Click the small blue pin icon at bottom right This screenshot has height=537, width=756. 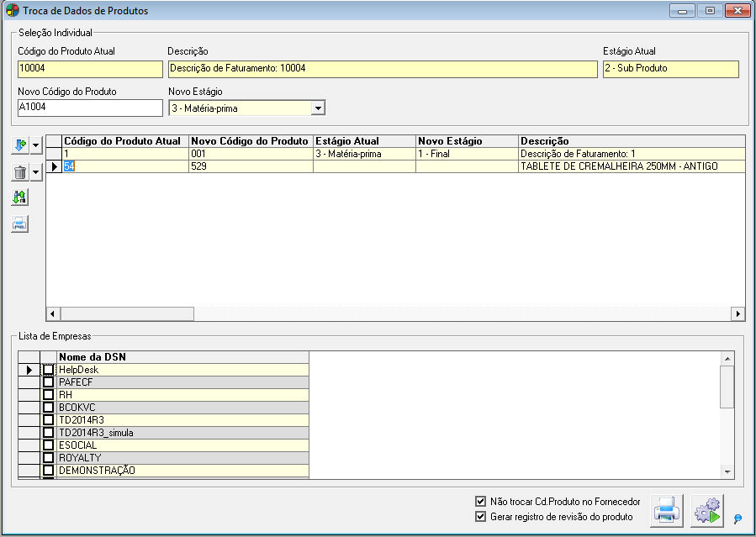point(737,520)
